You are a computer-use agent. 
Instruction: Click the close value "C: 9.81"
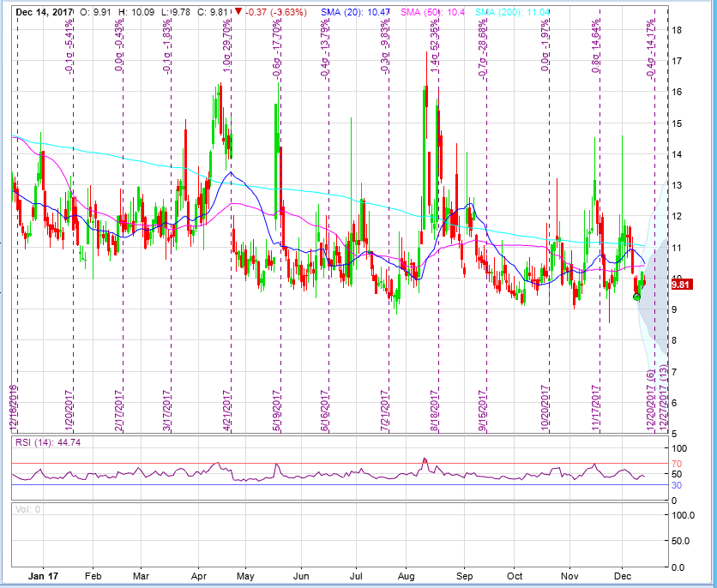(212, 12)
